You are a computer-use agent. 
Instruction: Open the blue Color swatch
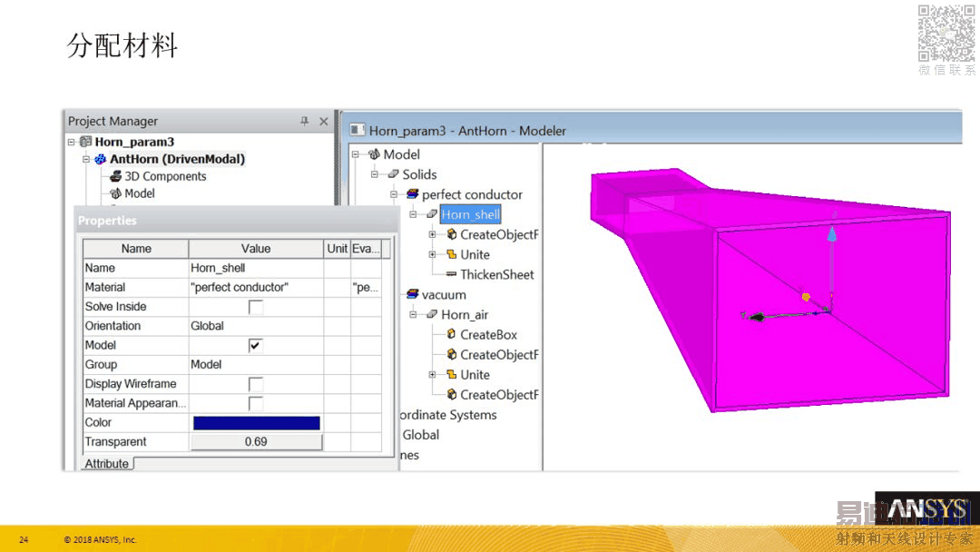(x=256, y=423)
